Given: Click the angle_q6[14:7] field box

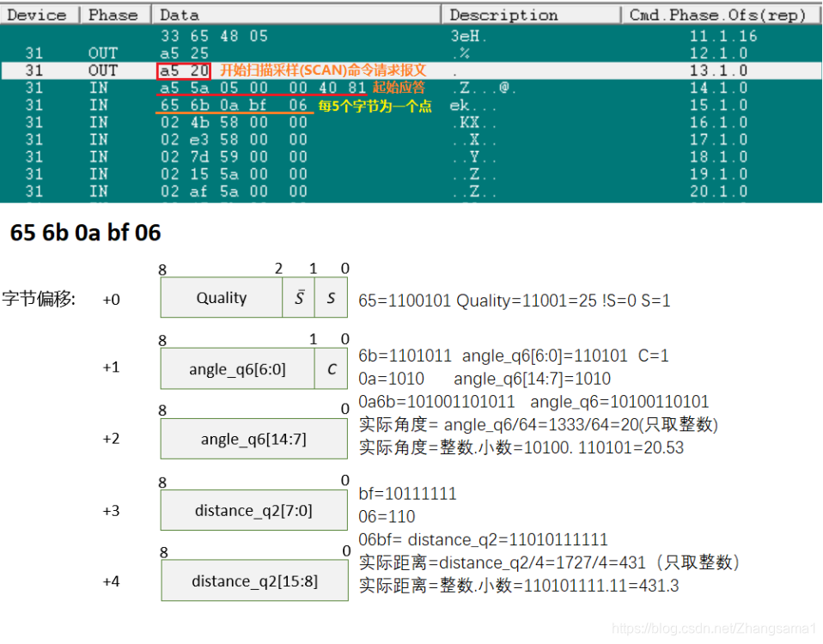Looking at the screenshot, I should point(254,439).
